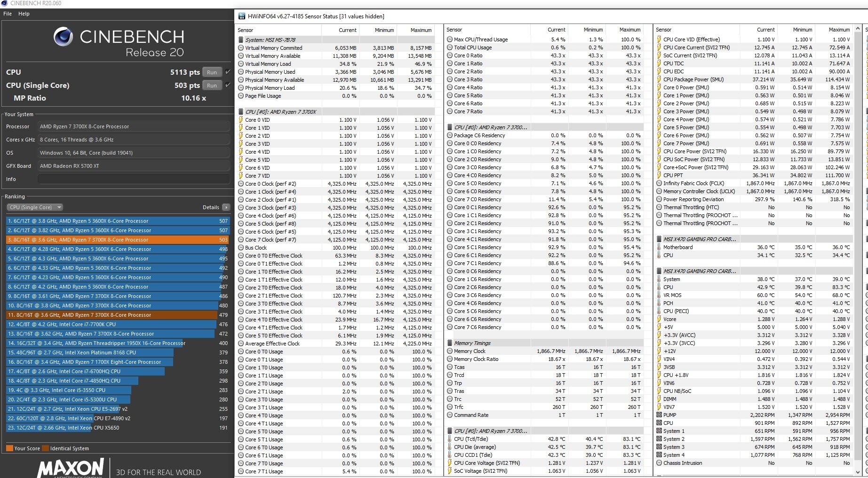Select the Bus Clock sensor icon

click(x=241, y=248)
